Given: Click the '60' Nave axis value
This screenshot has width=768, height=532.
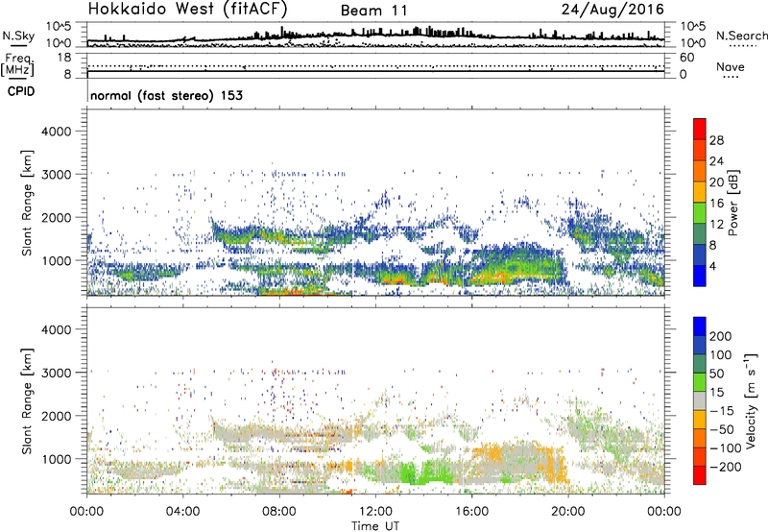Looking at the screenshot, I should pos(686,58).
